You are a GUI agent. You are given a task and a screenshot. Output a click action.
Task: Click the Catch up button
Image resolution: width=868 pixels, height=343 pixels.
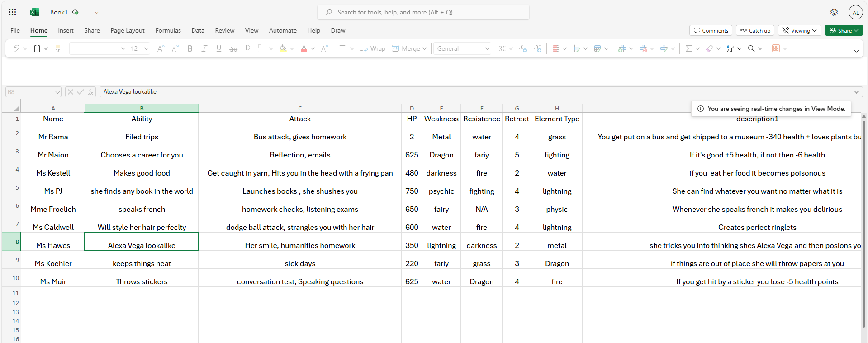755,30
